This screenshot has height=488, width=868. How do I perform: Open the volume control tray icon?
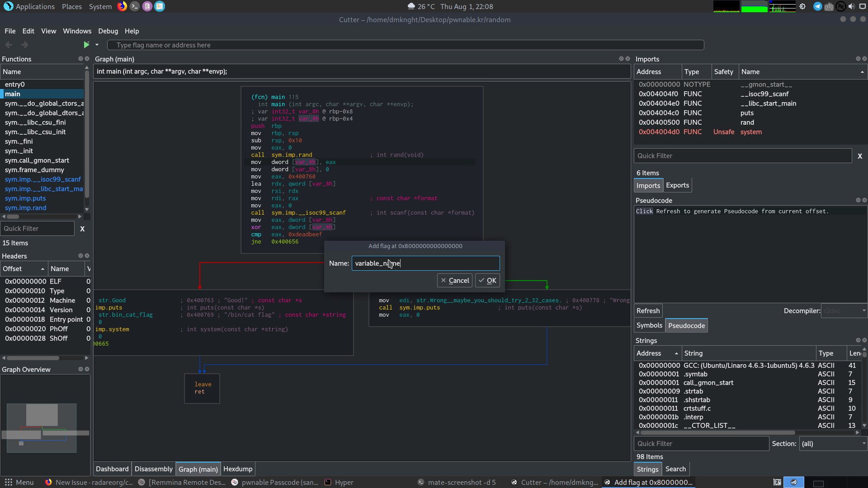click(x=852, y=6)
